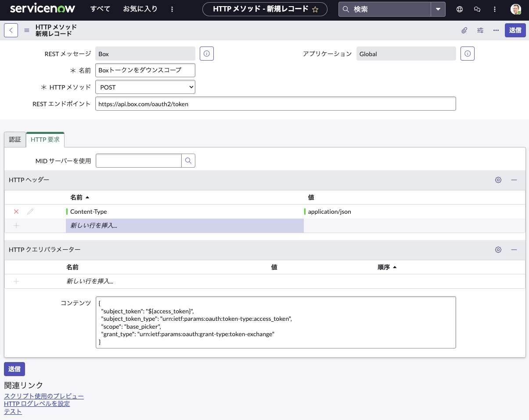Edit the Content-Type row pencil icon
The width and height of the screenshot is (529, 420).
pyautogui.click(x=30, y=212)
